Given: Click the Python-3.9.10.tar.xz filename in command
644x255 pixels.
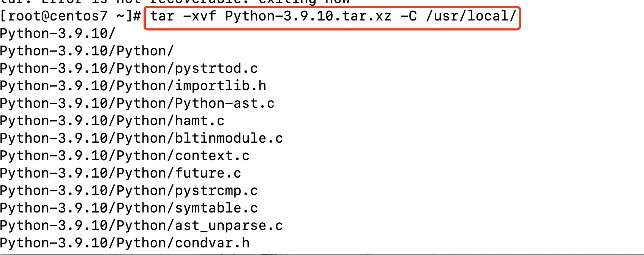Looking at the screenshot, I should tap(308, 16).
